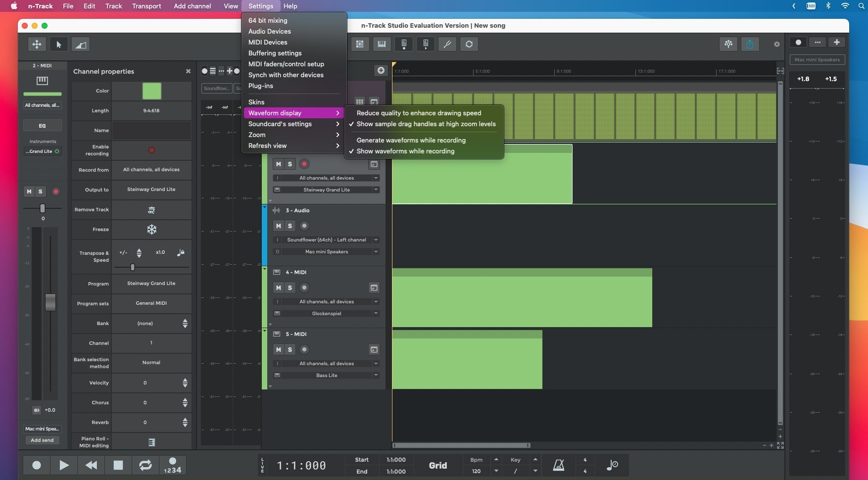Viewport: 868px width, 480px height.
Task: Click the channel pan slider knob
Action: point(43,208)
